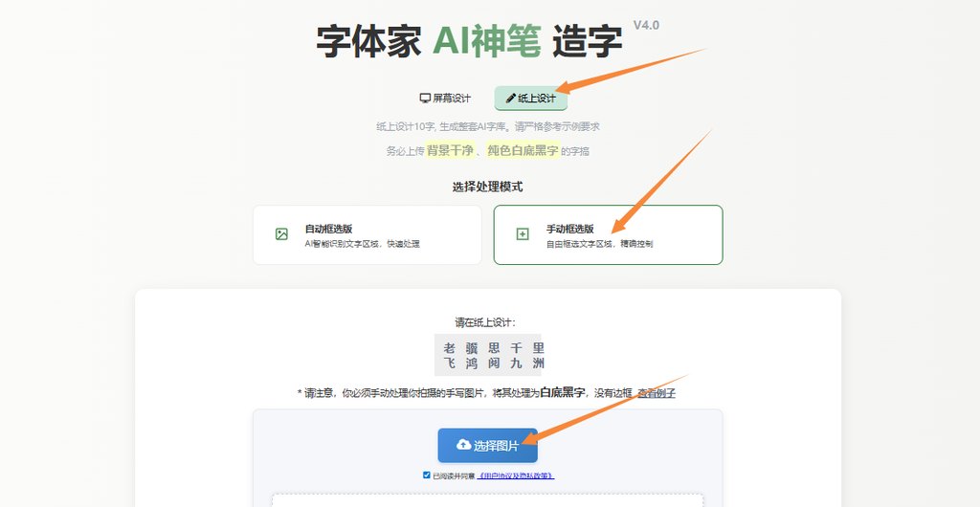Screen dimensions: 980x507
Task: Click the cloud upload icon on 选择图片
Action: [x=464, y=445]
